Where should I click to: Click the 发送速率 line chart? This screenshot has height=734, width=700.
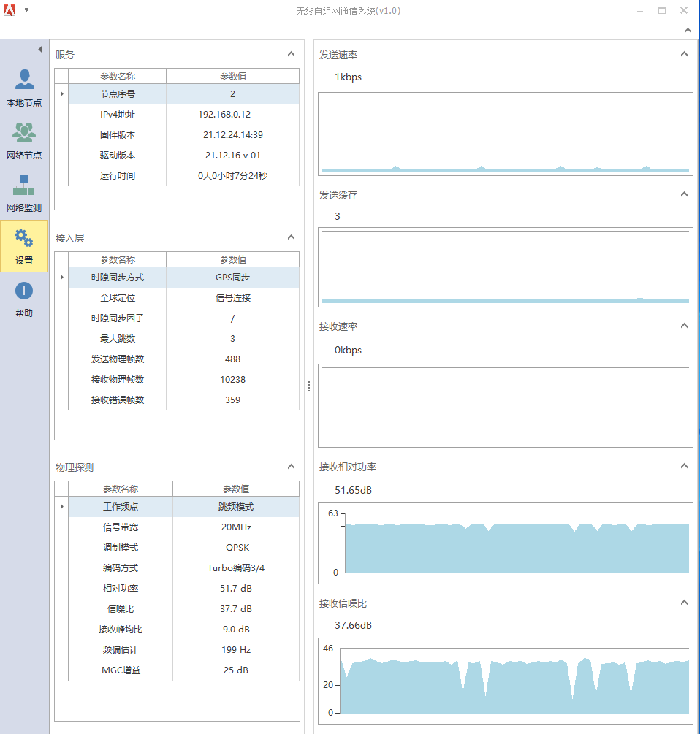click(x=505, y=134)
